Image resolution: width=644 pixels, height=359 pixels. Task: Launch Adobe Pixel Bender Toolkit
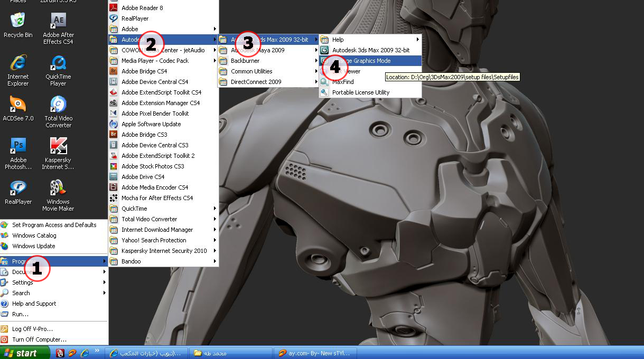point(163,114)
